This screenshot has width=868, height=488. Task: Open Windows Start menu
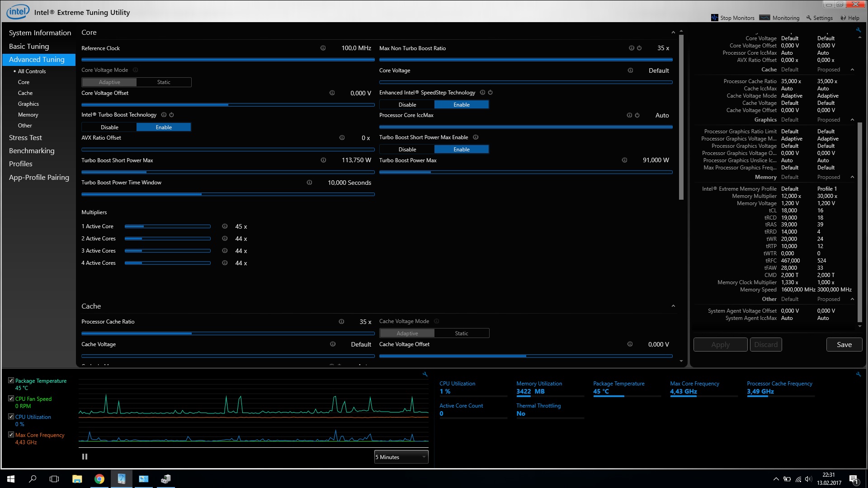[x=11, y=479]
